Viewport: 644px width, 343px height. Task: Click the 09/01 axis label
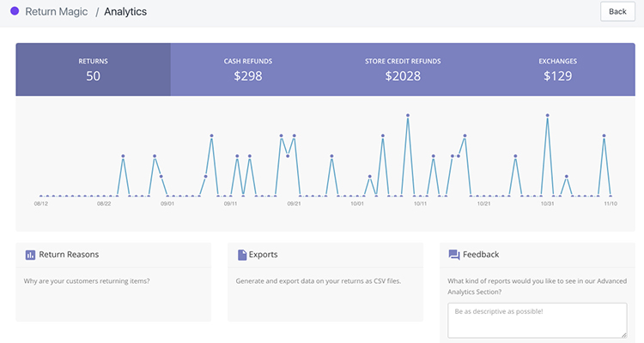[x=167, y=203]
